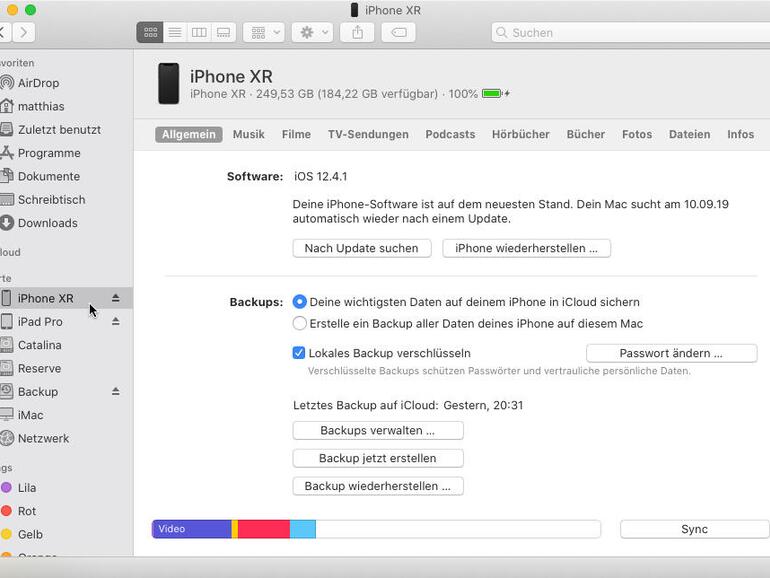The image size is (770, 578).
Task: Click Backups verwalten button
Action: point(378,431)
